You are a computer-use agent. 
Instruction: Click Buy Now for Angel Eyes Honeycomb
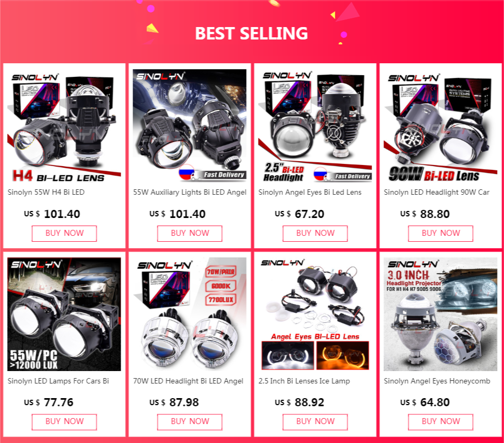(440, 422)
